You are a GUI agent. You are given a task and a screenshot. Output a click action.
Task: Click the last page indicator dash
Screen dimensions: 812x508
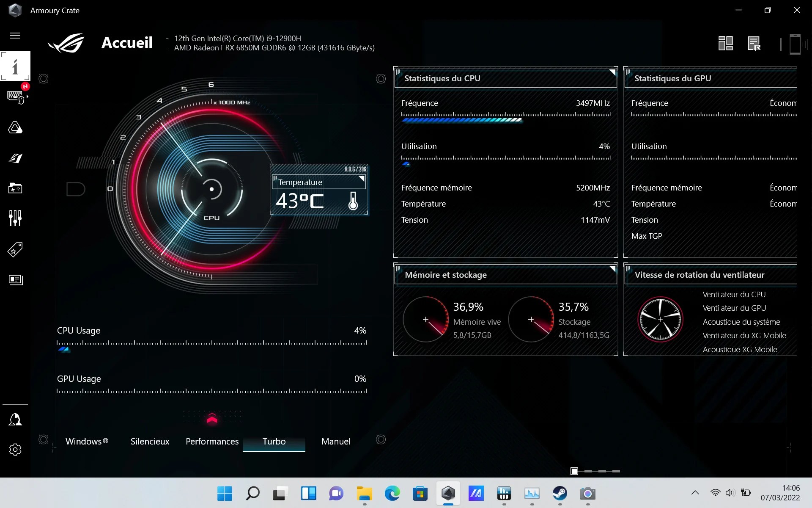click(x=616, y=471)
